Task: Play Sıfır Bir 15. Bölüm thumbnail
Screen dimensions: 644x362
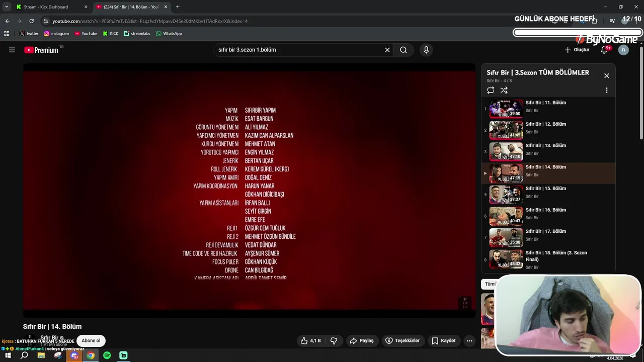Action: [x=506, y=195]
